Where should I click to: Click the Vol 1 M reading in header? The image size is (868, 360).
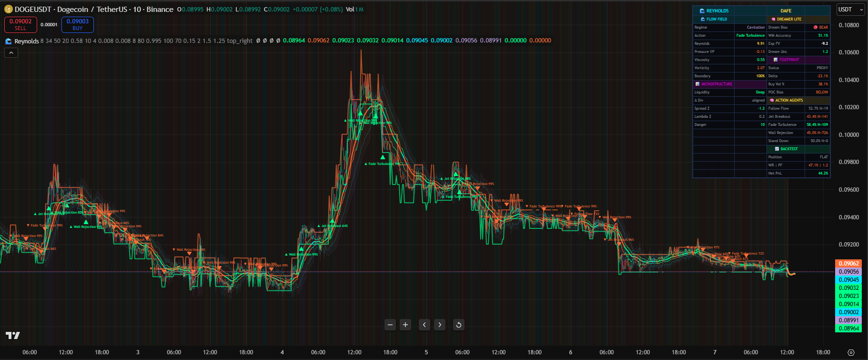coord(354,10)
